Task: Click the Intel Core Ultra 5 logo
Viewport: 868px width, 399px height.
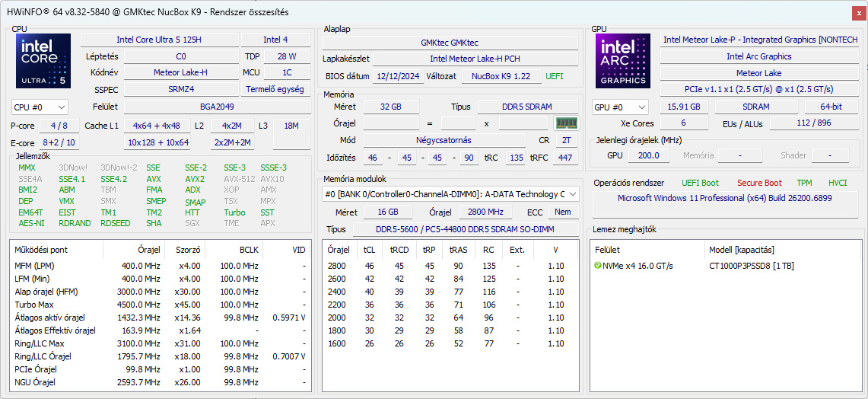Action: pyautogui.click(x=43, y=61)
